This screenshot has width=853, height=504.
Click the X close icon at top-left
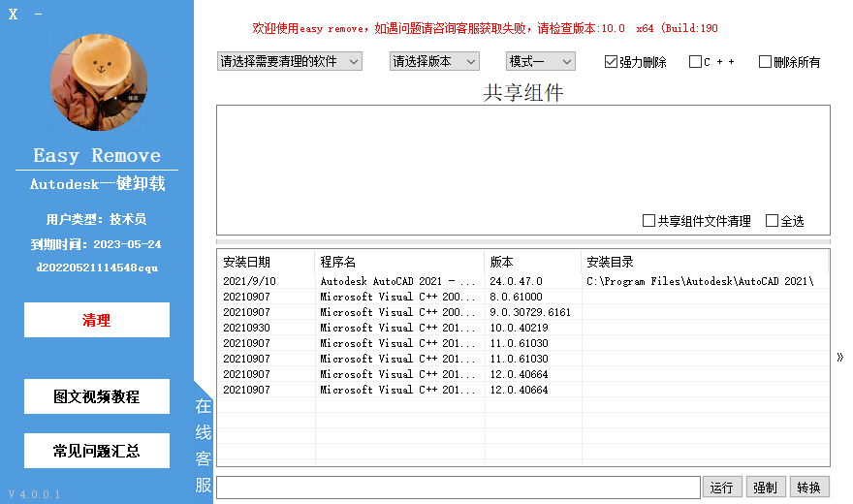coord(13,15)
